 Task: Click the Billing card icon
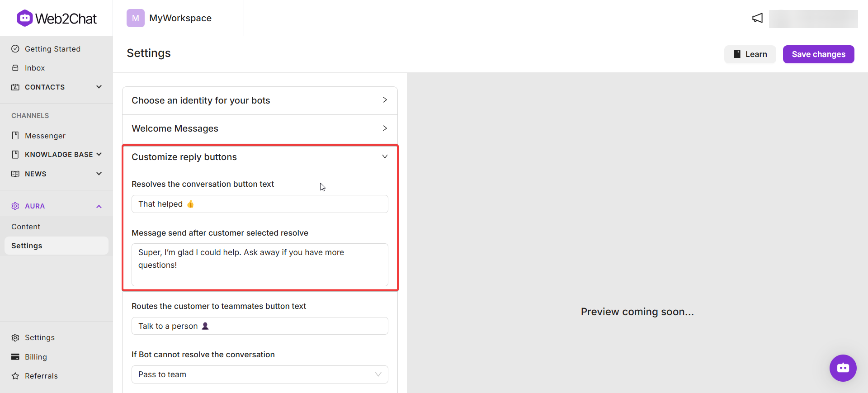point(15,357)
